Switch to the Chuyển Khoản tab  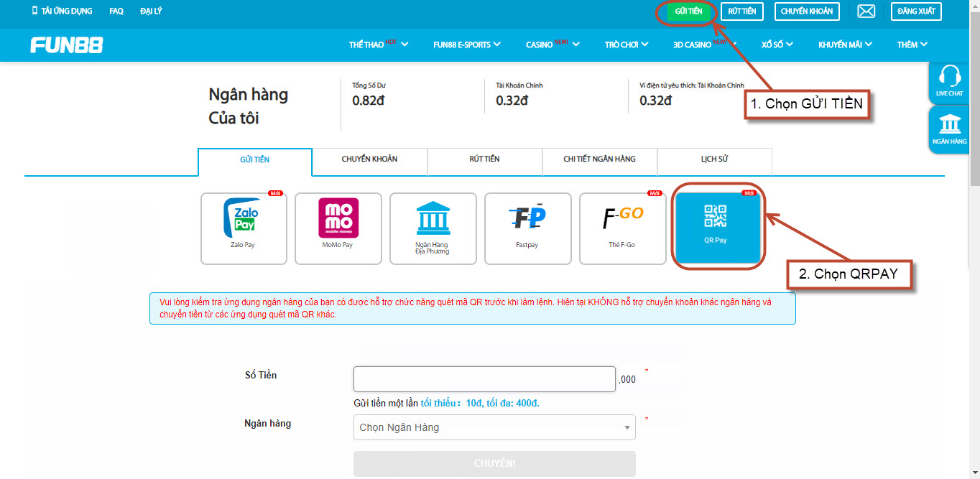click(x=369, y=162)
